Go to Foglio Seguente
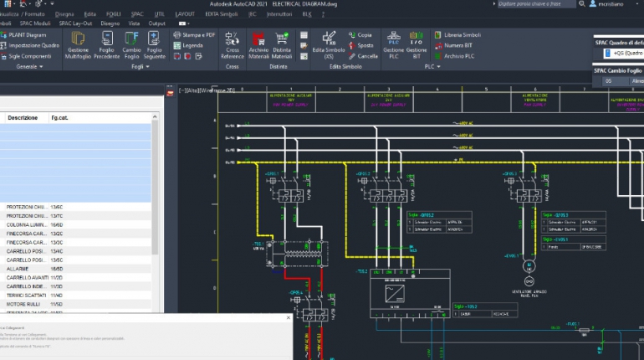 click(x=154, y=45)
